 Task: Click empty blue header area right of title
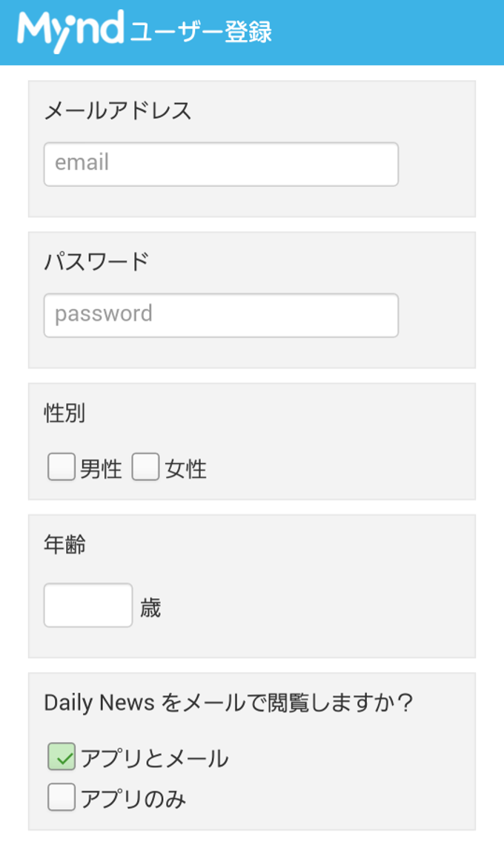click(388, 33)
